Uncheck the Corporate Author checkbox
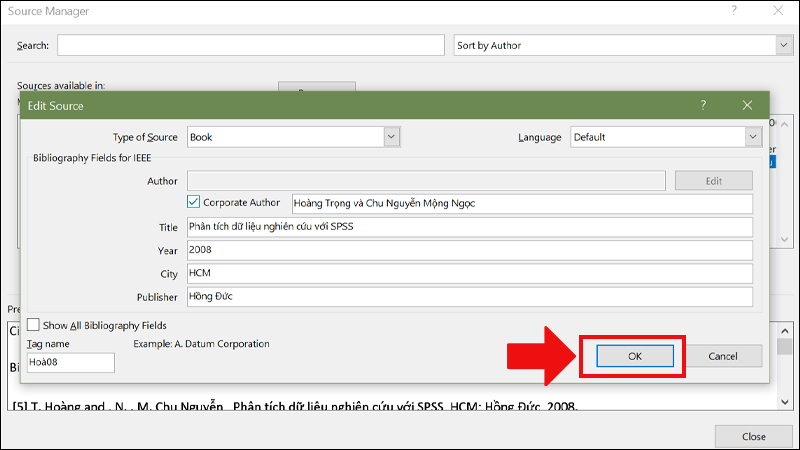This screenshot has height=450, width=800. [x=194, y=203]
